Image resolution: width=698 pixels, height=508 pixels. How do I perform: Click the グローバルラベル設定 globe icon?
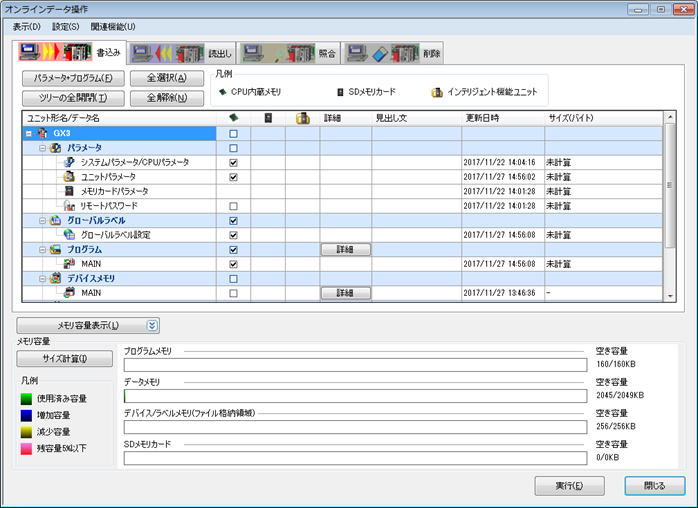(69, 235)
